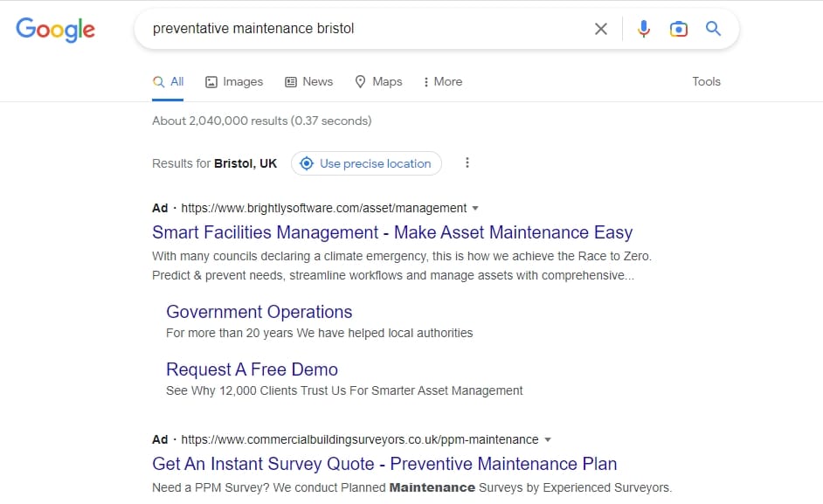Start voice search with microphone icon
This screenshot has width=823, height=504.
tap(644, 29)
